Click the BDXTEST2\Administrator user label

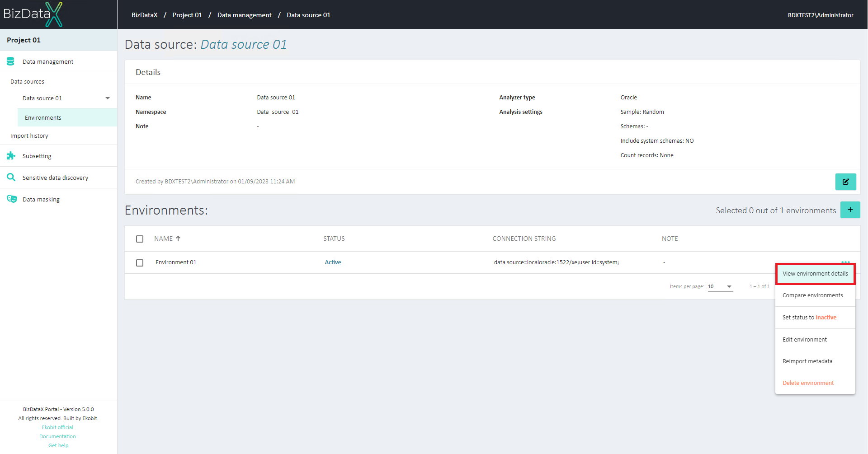[821, 15]
